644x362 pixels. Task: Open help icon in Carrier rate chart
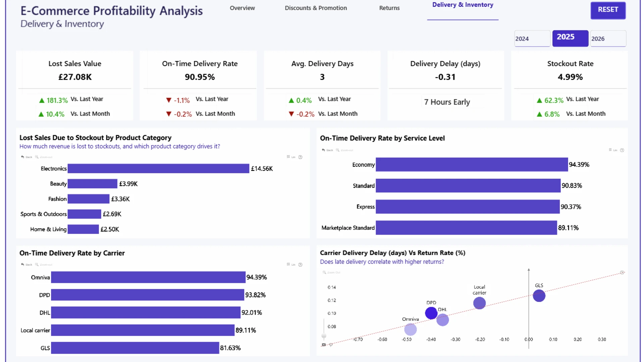click(x=301, y=265)
